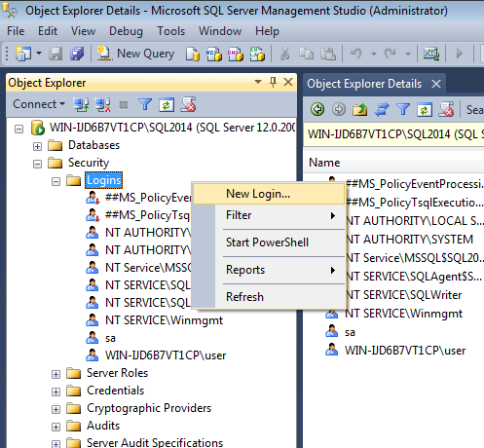Expand the Databases folder
The width and height of the screenshot is (484, 448).
37,147
